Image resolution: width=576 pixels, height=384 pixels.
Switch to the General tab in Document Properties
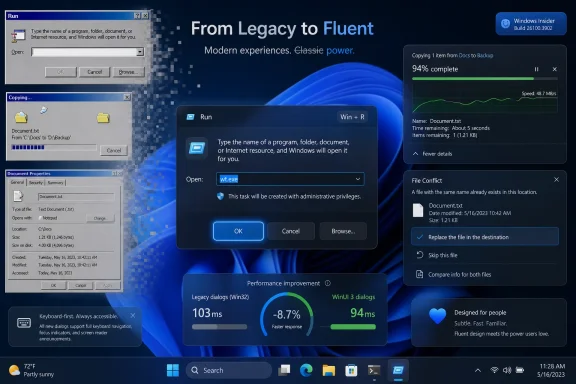coord(17,182)
